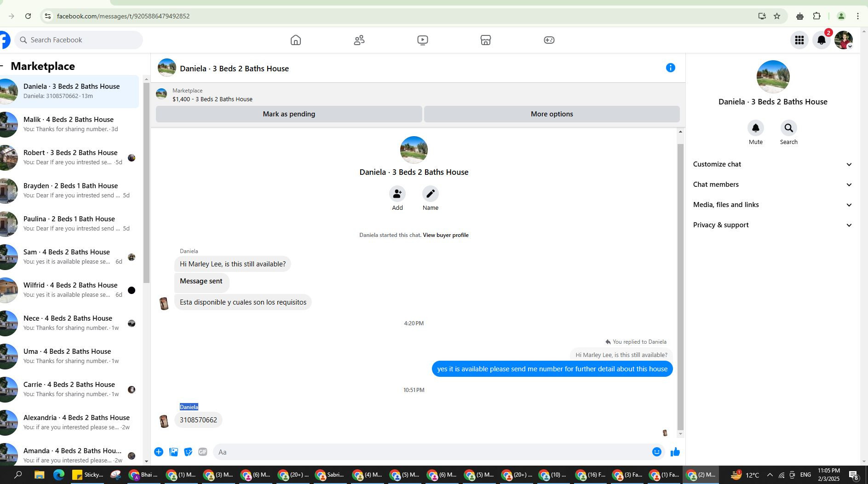The height and width of the screenshot is (484, 868).
Task: Open the Sam 4 Beds 2 Baths chat
Action: 69,257
